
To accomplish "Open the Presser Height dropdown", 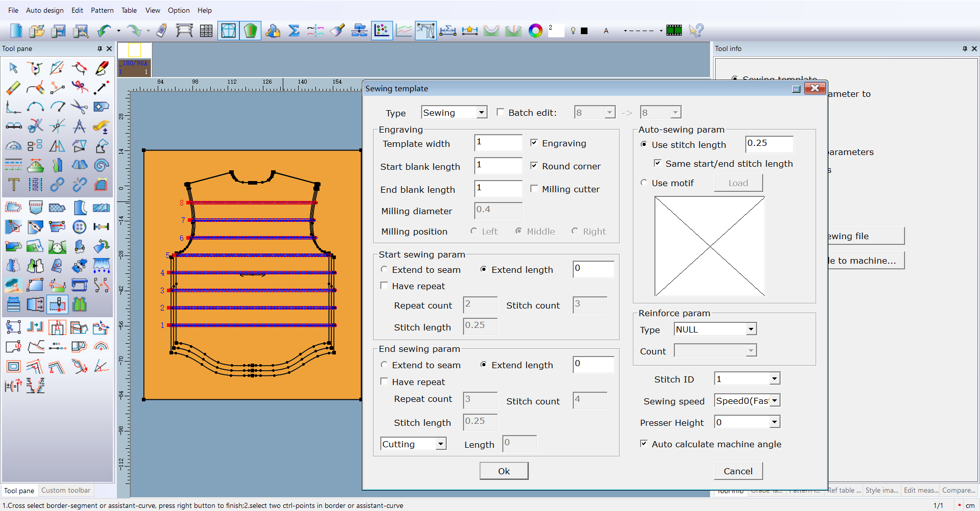I will [x=774, y=422].
